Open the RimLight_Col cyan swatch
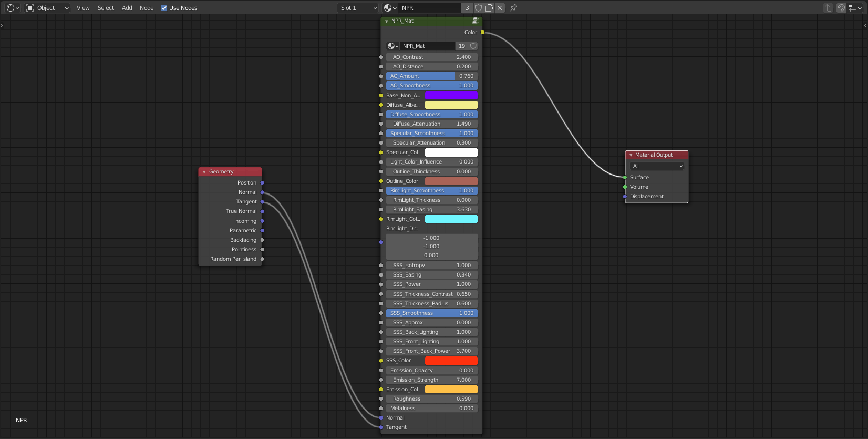Viewport: 868px width, 439px height. tap(451, 219)
